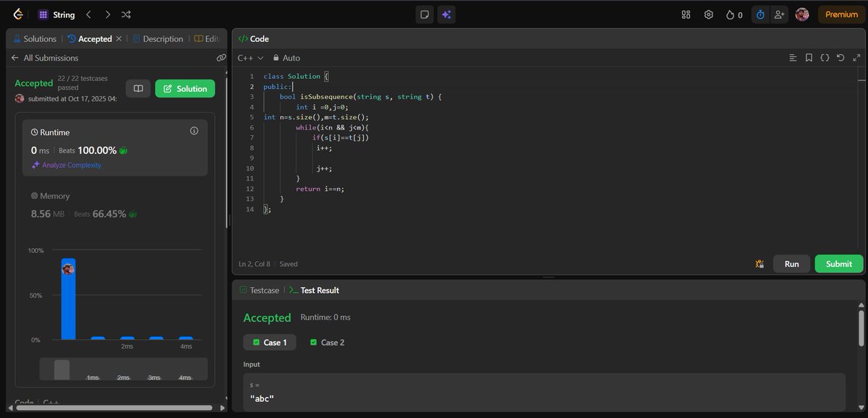Open the streak flame counter

pos(734,14)
